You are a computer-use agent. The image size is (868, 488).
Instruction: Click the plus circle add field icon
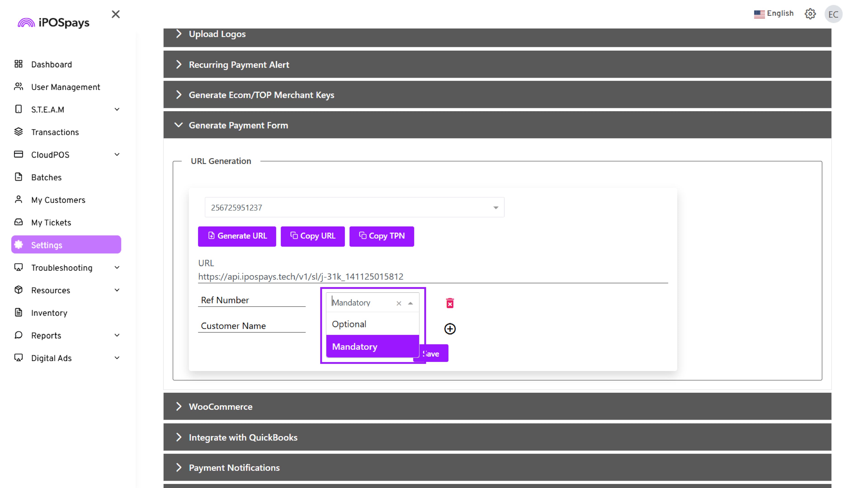[450, 329]
